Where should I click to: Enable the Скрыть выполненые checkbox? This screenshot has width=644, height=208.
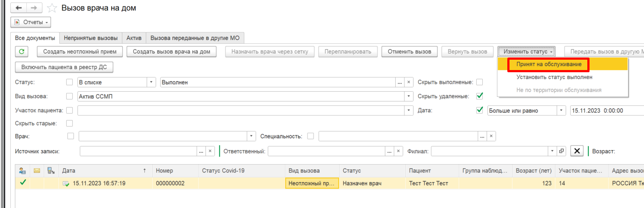click(479, 82)
